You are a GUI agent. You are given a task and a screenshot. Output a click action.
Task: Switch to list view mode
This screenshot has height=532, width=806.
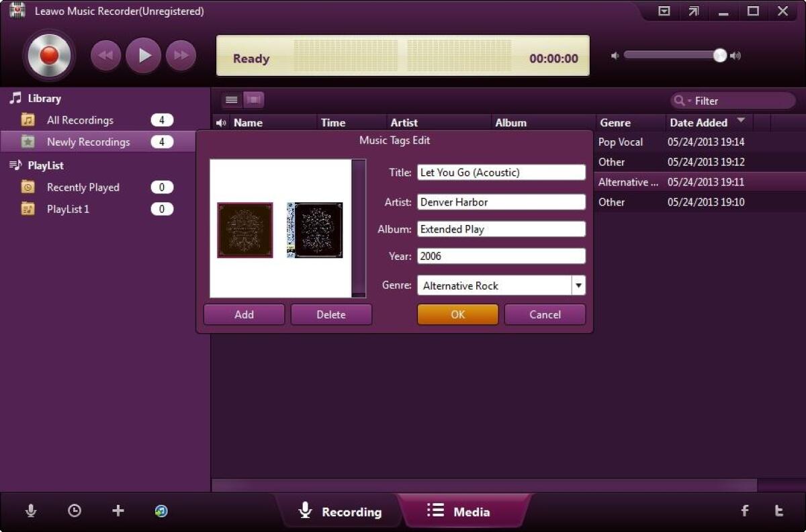[x=231, y=99]
